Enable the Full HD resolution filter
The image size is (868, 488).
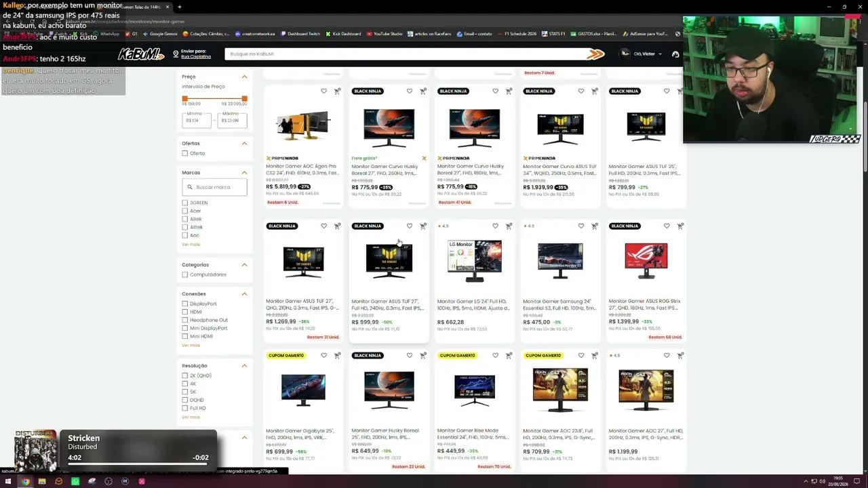point(185,408)
